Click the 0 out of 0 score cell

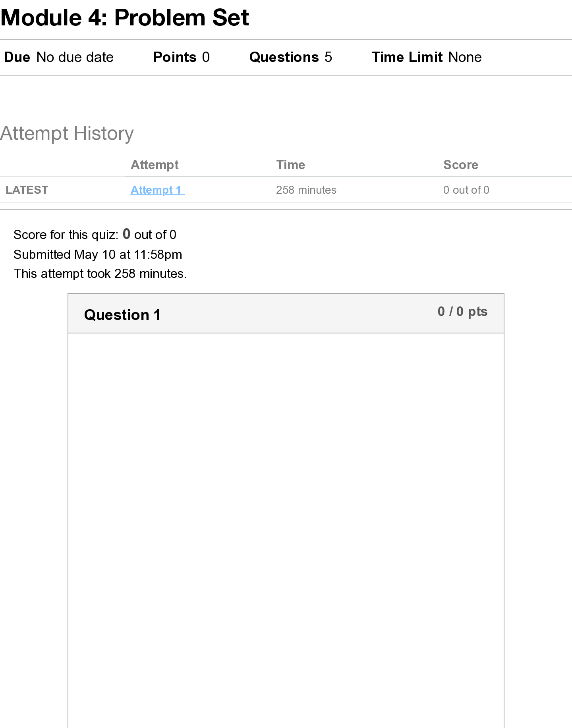pos(466,190)
